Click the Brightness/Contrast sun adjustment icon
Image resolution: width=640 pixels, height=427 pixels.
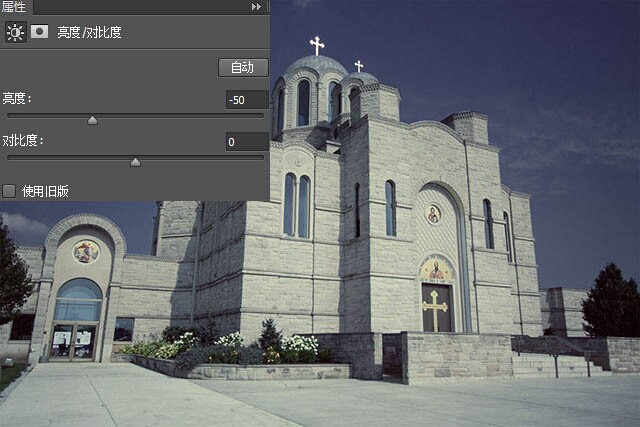coord(16,32)
